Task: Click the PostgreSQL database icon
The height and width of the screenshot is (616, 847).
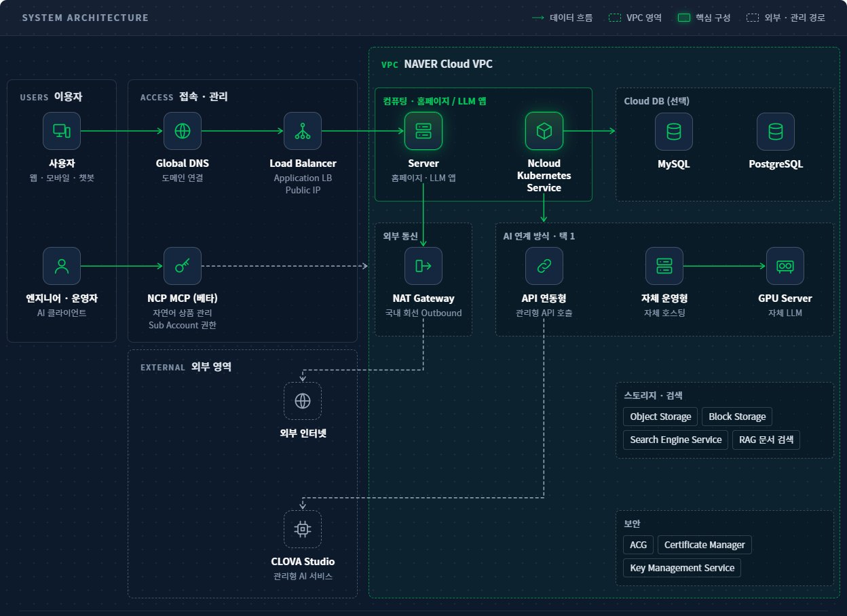Action: pyautogui.click(x=776, y=132)
